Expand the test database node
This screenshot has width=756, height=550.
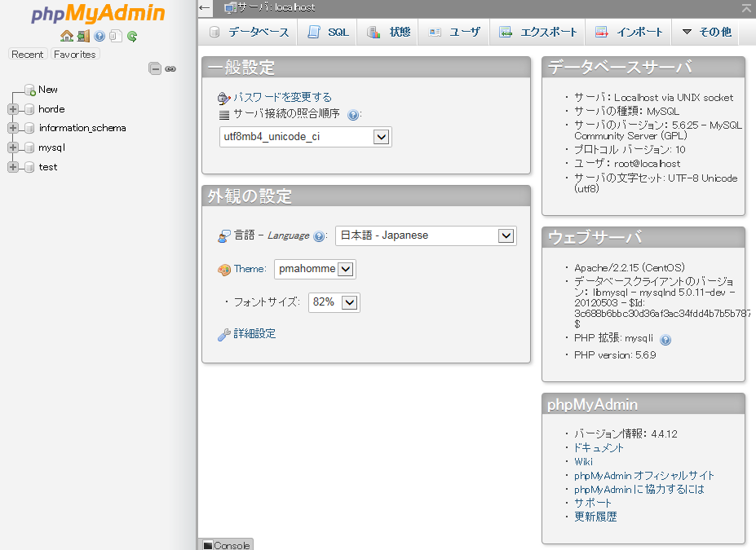click(13, 167)
